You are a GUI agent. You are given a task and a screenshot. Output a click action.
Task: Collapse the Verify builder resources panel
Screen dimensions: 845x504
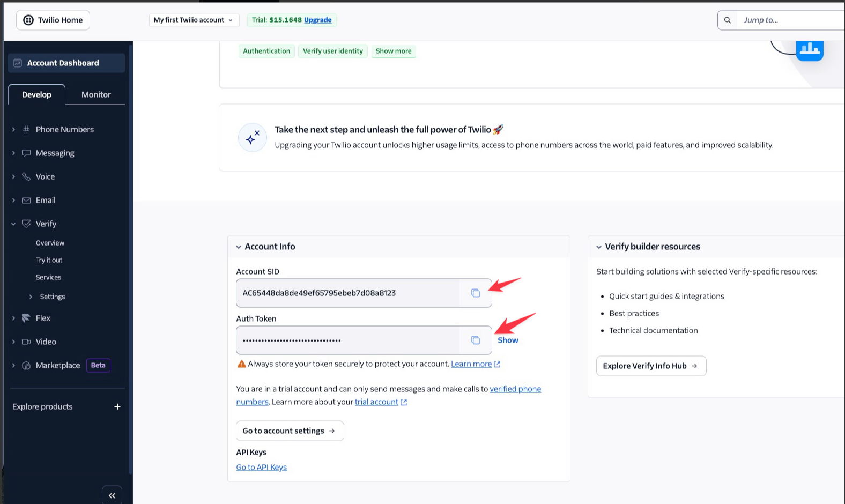coord(599,247)
